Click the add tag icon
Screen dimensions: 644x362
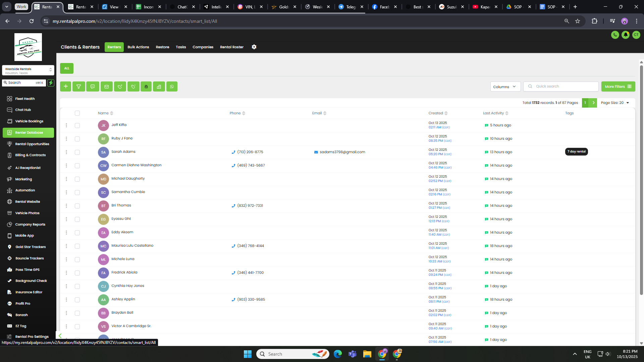pyautogui.click(x=120, y=86)
